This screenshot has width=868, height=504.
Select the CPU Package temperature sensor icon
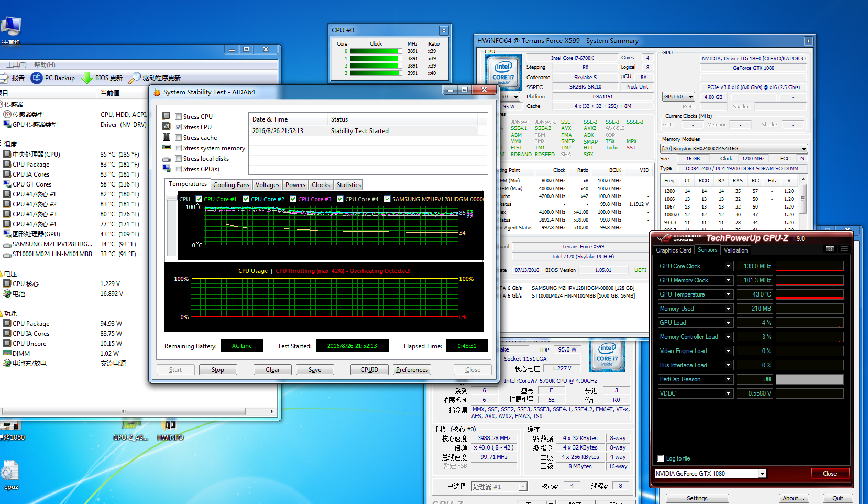pos(7,164)
